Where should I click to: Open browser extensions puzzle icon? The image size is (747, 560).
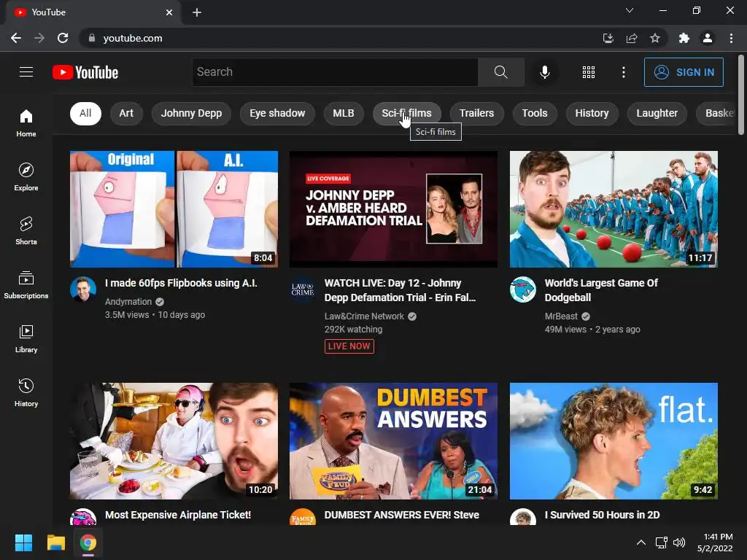point(684,38)
